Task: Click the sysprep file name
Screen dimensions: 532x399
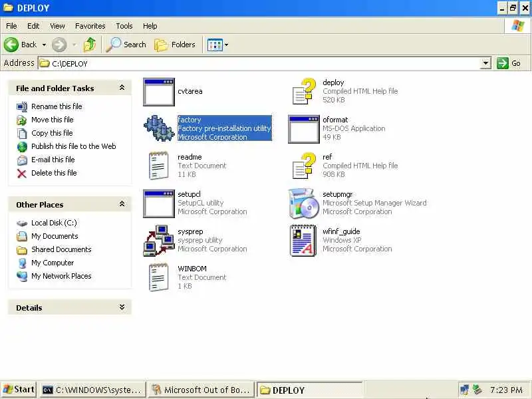Action: tap(190, 231)
